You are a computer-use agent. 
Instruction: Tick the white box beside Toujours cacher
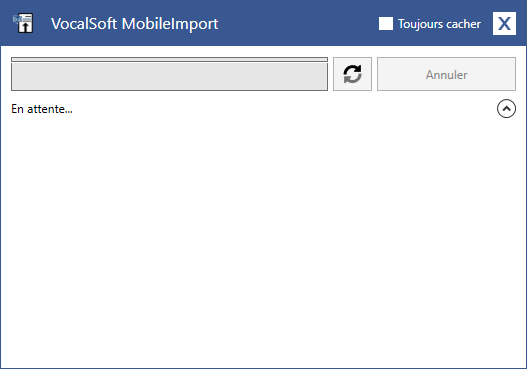click(386, 24)
